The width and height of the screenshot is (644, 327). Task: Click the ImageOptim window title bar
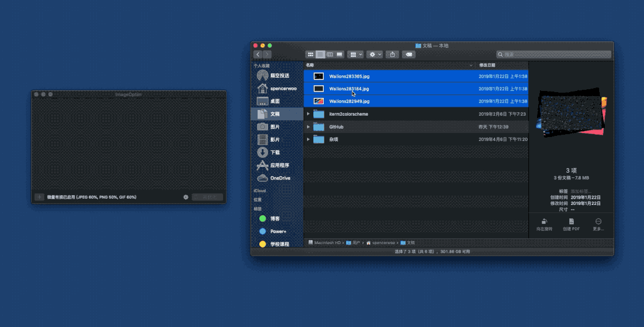pyautogui.click(x=129, y=94)
